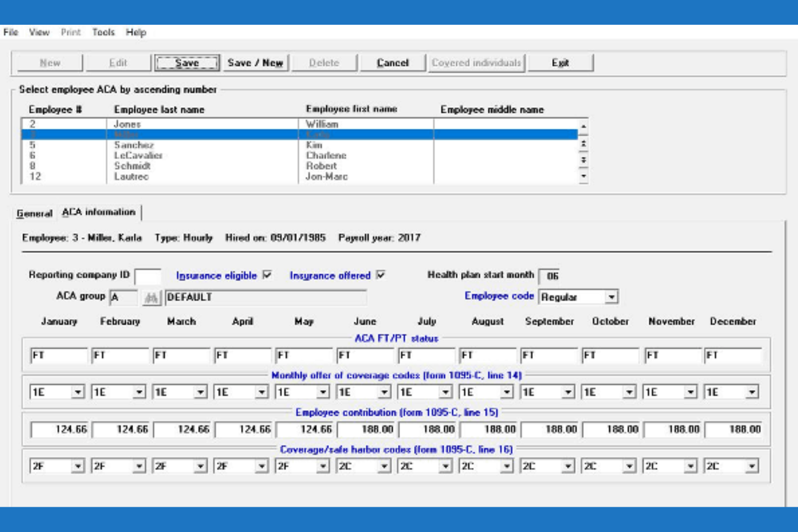Click January ACA FT/PT status field

click(59, 355)
